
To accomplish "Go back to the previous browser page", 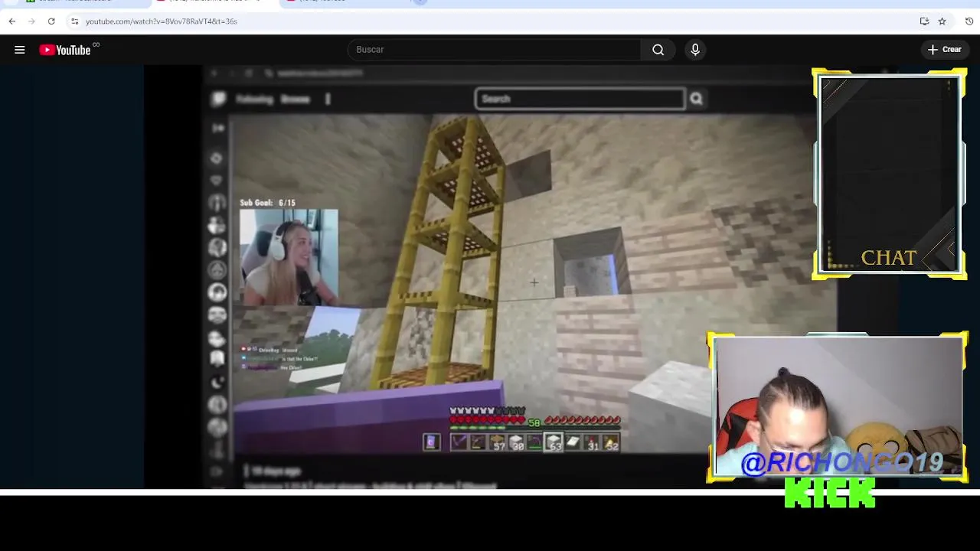I will click(12, 21).
